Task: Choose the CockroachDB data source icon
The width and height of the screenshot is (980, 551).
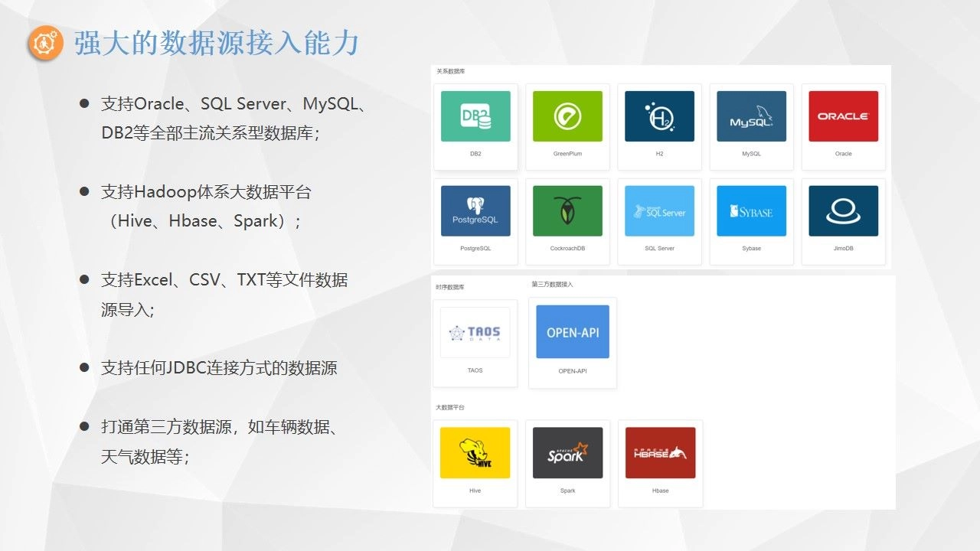Action: pyautogui.click(x=567, y=211)
